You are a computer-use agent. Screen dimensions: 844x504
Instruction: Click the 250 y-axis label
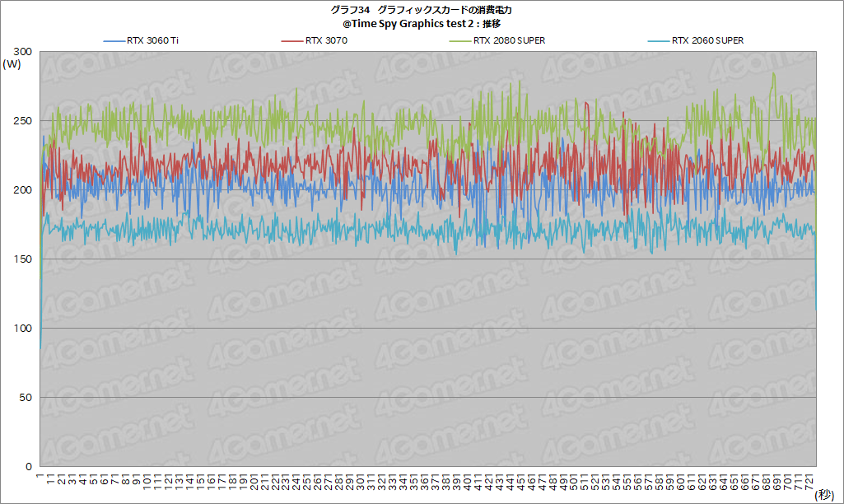pyautogui.click(x=22, y=120)
